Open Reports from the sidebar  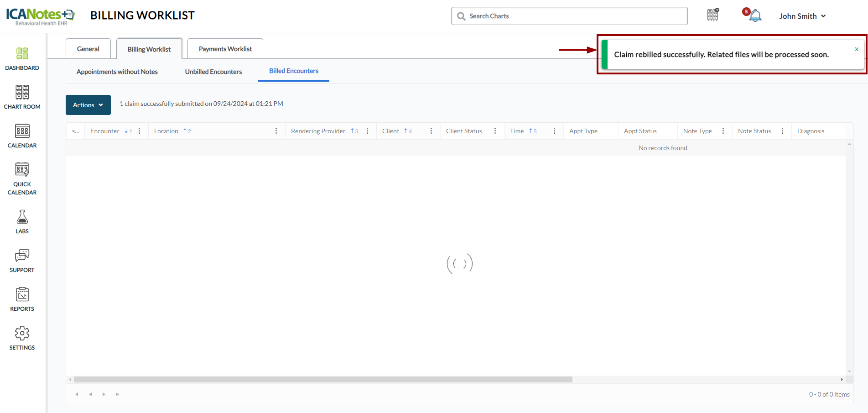(22, 299)
